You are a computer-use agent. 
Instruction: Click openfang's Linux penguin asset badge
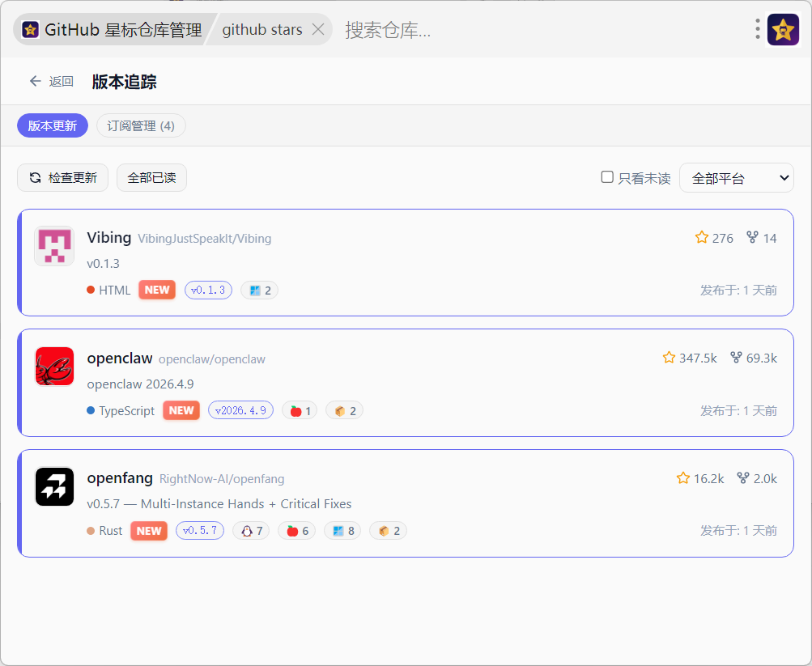pos(251,531)
